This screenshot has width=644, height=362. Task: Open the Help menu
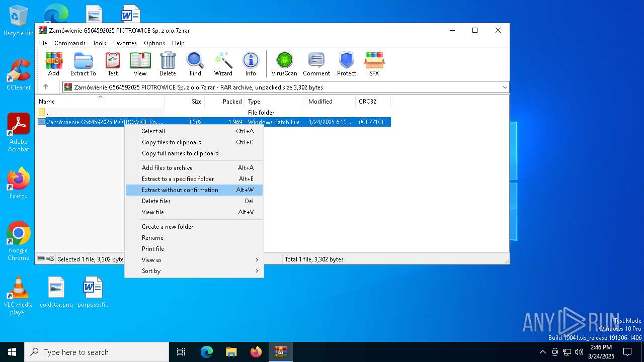178,43
